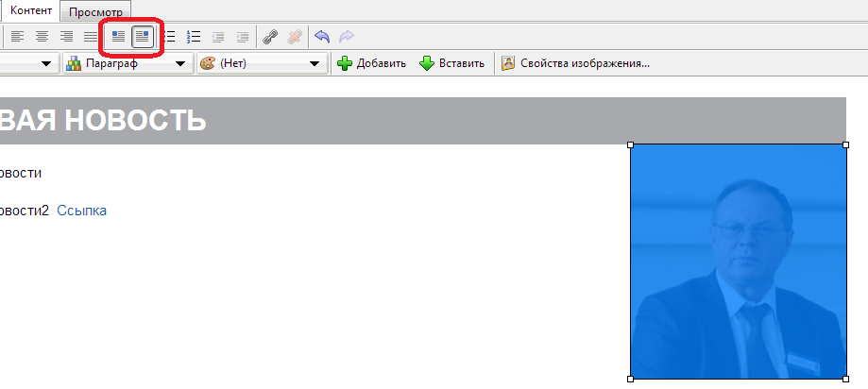Increase the paragraph indent
Viewport: 868px width, 389px height.
click(243, 37)
